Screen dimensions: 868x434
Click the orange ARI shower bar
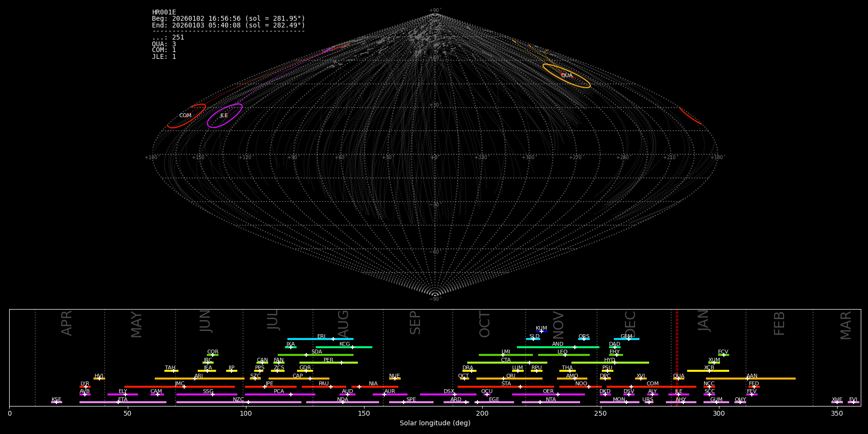pyautogui.click(x=200, y=379)
